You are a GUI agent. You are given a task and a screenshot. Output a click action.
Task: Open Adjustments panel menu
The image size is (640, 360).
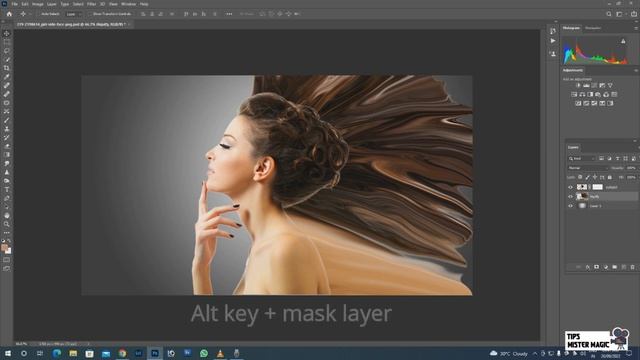(x=636, y=71)
